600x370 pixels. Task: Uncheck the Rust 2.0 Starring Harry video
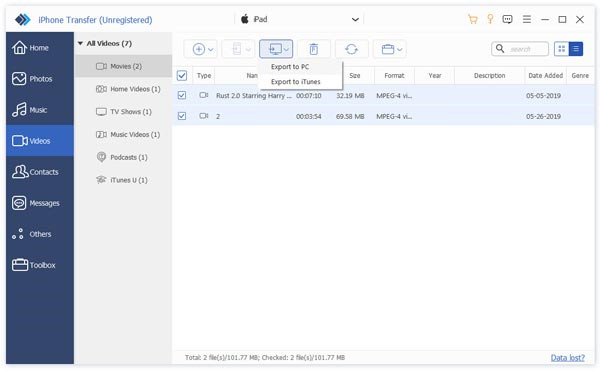[182, 95]
